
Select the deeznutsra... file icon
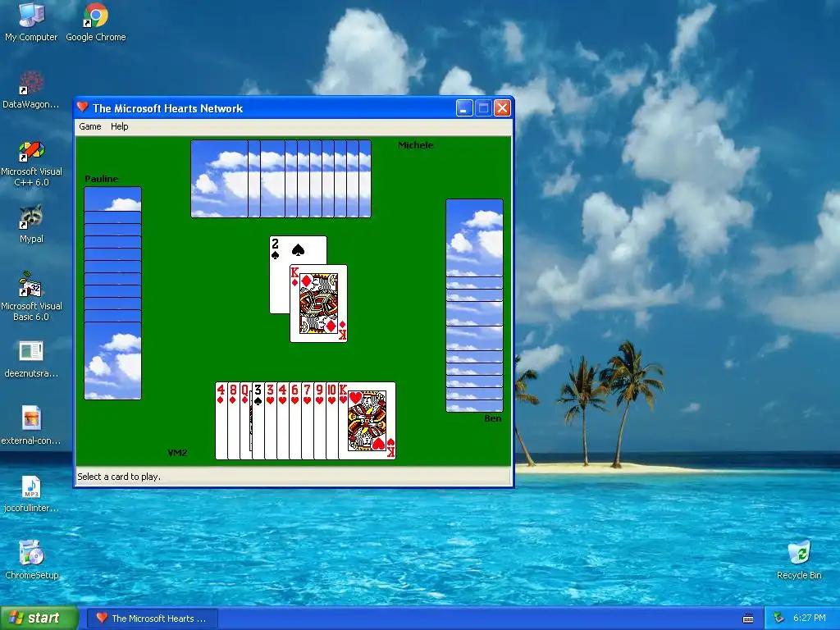click(31, 359)
